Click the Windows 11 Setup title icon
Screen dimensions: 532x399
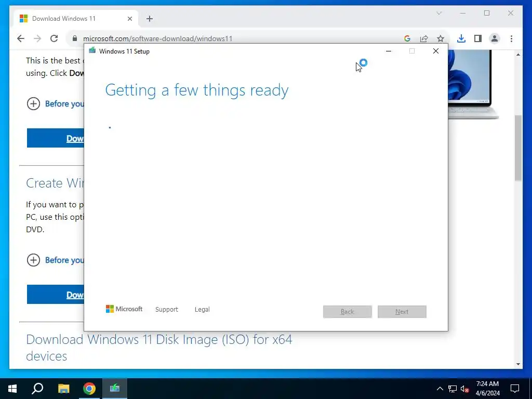pyautogui.click(x=92, y=51)
